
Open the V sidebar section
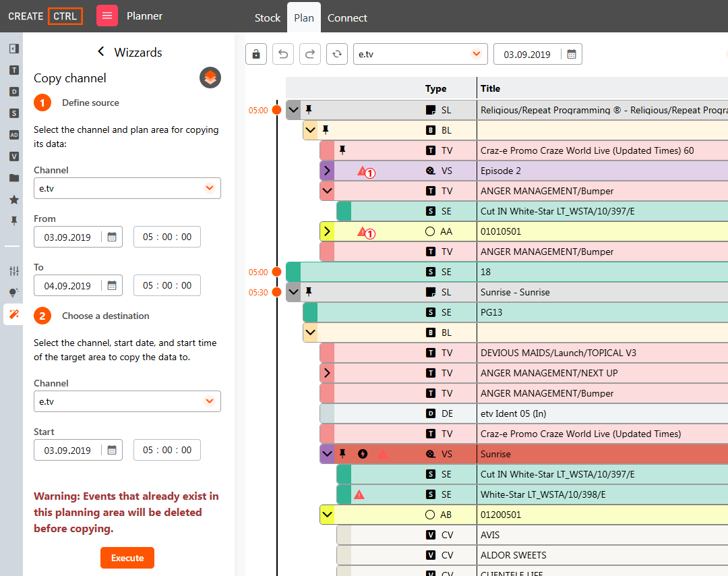[x=14, y=156]
